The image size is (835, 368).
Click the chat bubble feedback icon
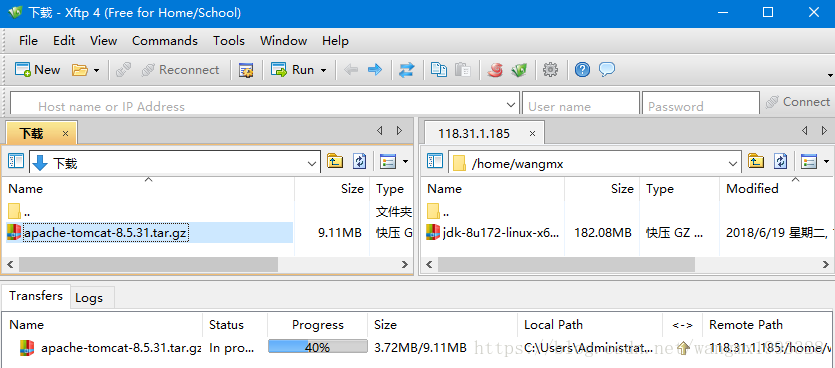607,70
